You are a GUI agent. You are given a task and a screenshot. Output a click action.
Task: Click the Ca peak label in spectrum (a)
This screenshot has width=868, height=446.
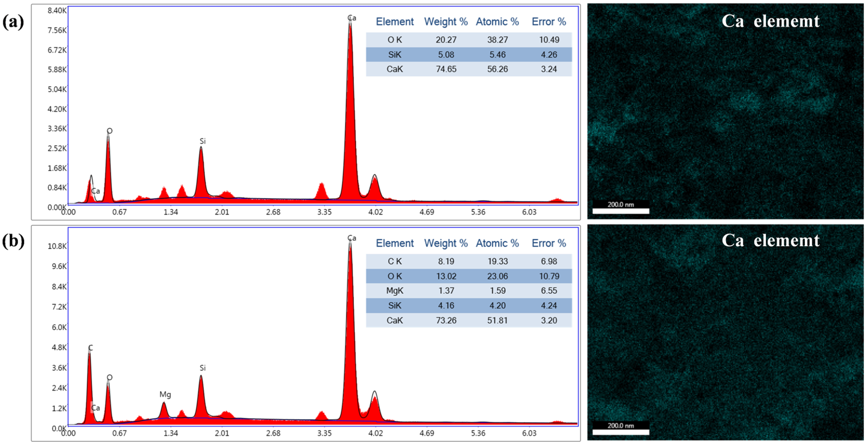coord(352,18)
